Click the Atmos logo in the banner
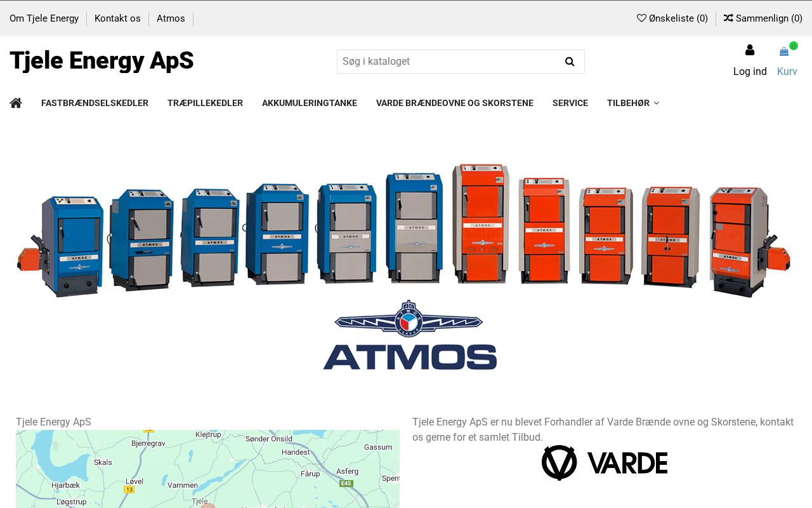Screen dimensions: 812x508 pos(410,335)
